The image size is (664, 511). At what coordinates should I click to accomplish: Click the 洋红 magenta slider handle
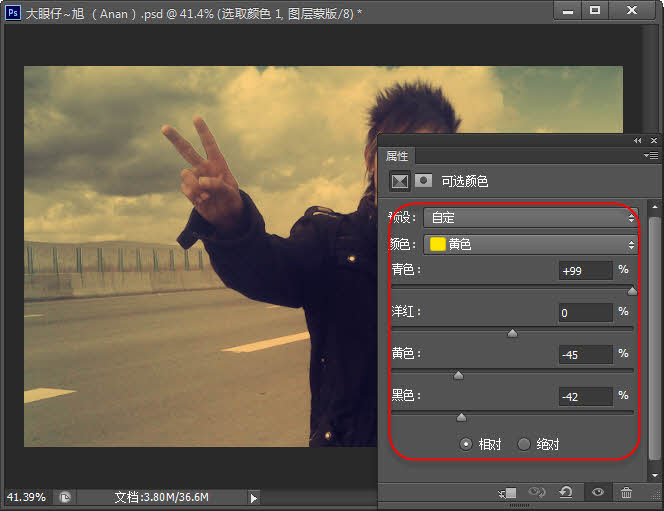pyautogui.click(x=512, y=333)
